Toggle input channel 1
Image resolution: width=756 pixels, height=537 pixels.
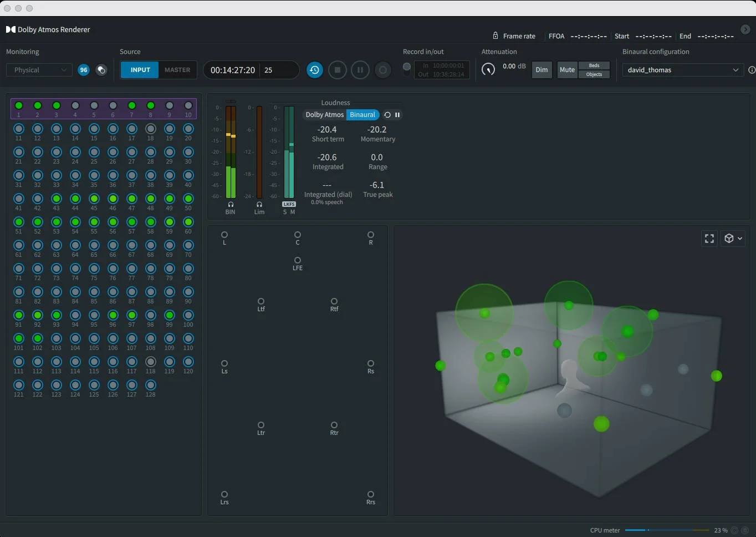[19, 105]
